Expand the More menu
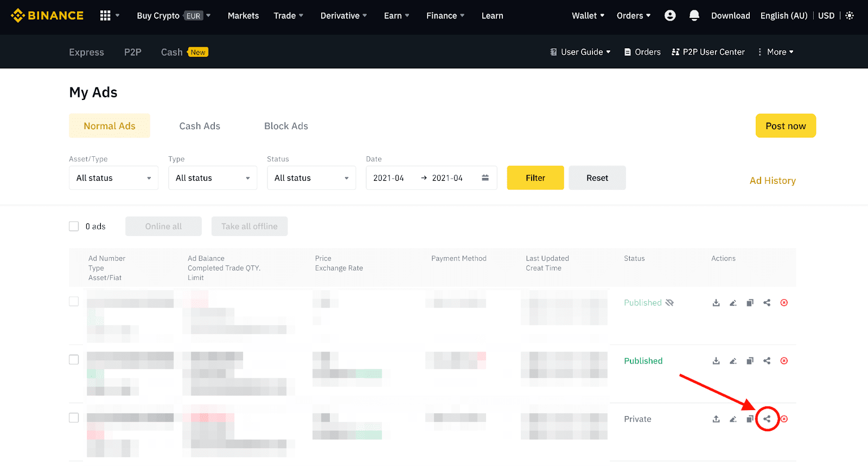This screenshot has height=466, width=868. [776, 52]
